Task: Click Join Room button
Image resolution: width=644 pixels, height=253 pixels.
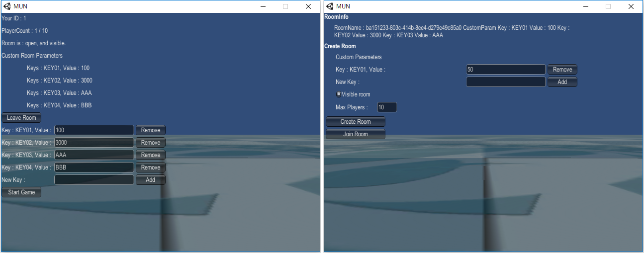Action: (x=356, y=134)
